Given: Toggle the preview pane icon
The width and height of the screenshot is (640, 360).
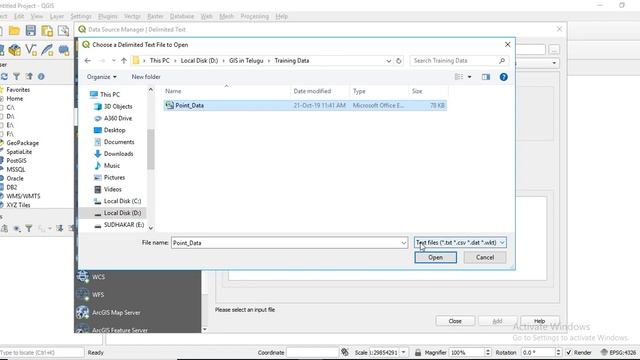Looking at the screenshot, I should click(486, 77).
